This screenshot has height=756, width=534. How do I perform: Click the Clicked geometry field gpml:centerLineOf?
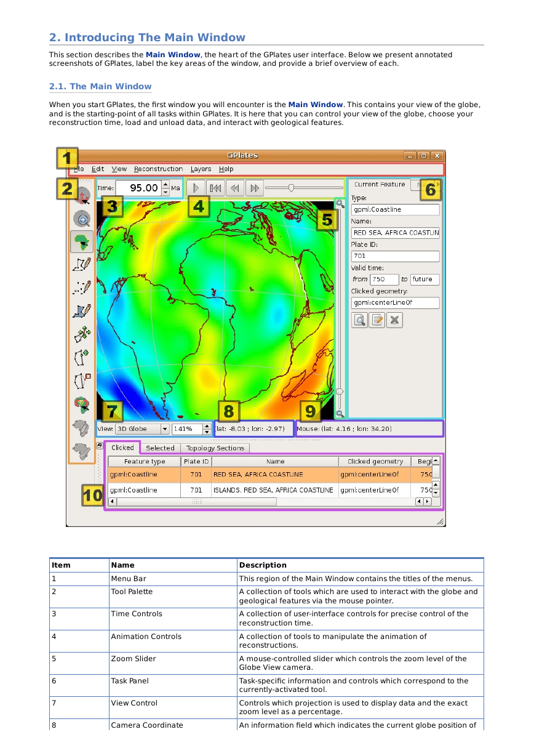pyautogui.click(x=395, y=302)
